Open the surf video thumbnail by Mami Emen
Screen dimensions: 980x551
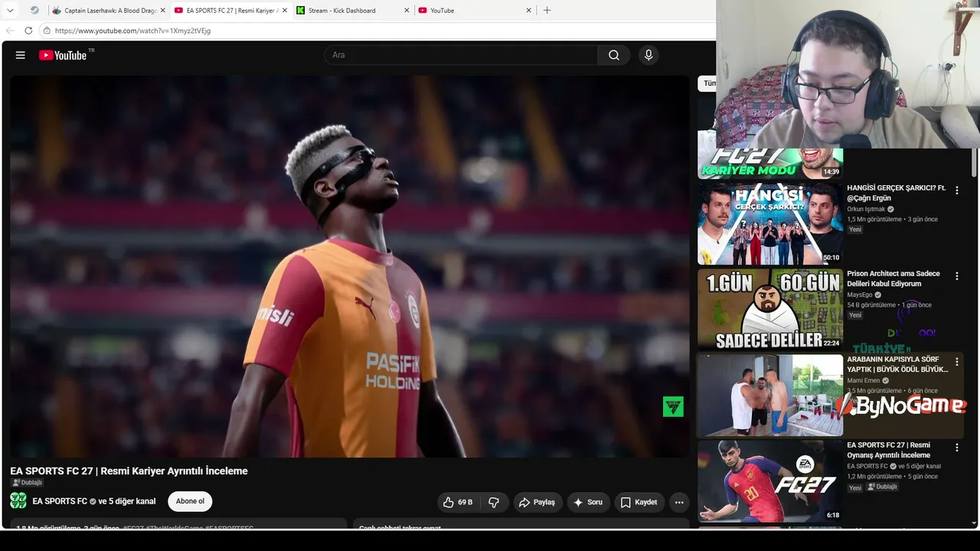770,394
